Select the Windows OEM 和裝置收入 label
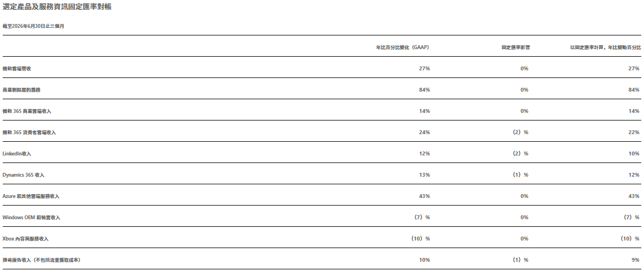Image resolution: width=644 pixels, height=271 pixels. click(x=31, y=218)
